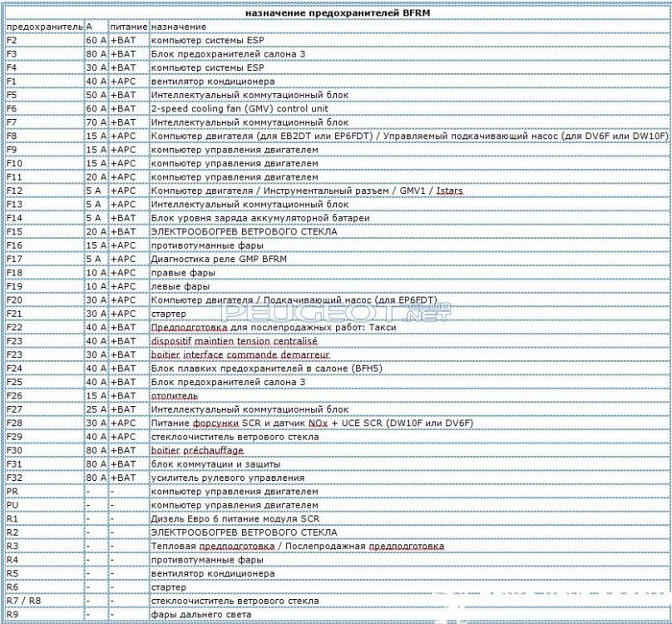Select the "2-speed cooling fan (GMV) control unit" cell
This screenshot has height=624, width=672.
click(240, 109)
